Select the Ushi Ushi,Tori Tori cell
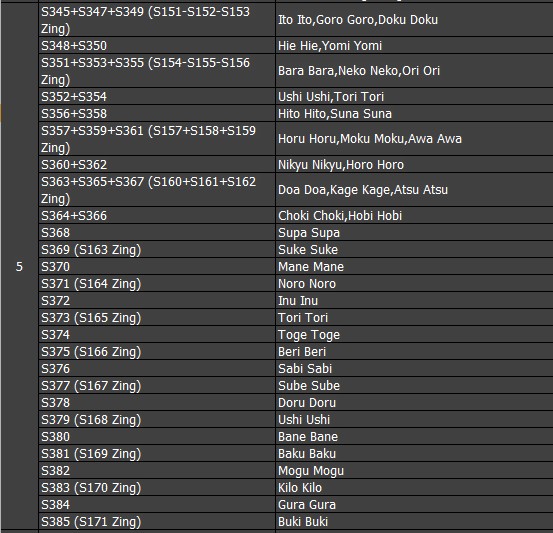This screenshot has height=533, width=553. click(x=414, y=96)
